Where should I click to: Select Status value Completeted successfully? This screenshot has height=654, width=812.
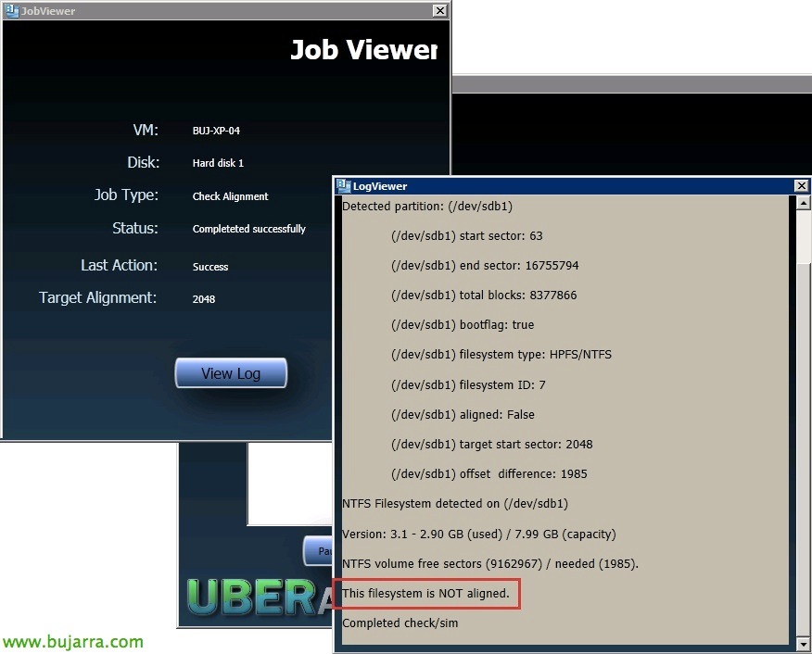pos(249,229)
